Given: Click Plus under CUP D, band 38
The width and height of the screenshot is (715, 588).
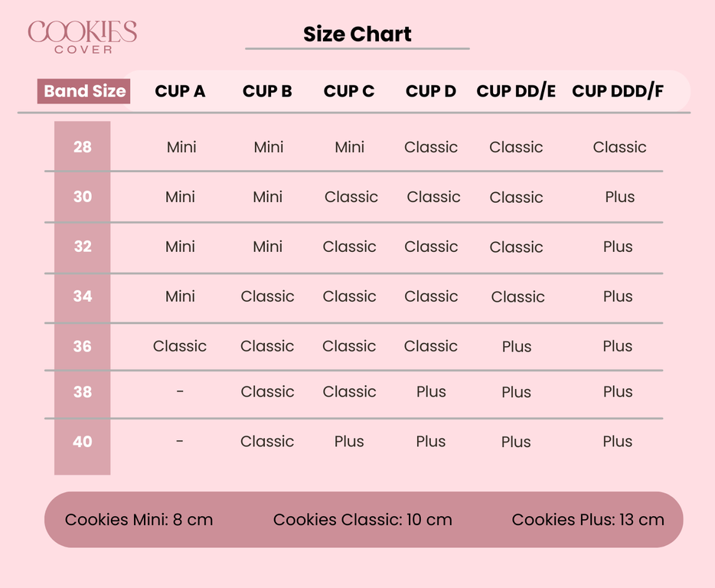Looking at the screenshot, I should coord(431,391).
